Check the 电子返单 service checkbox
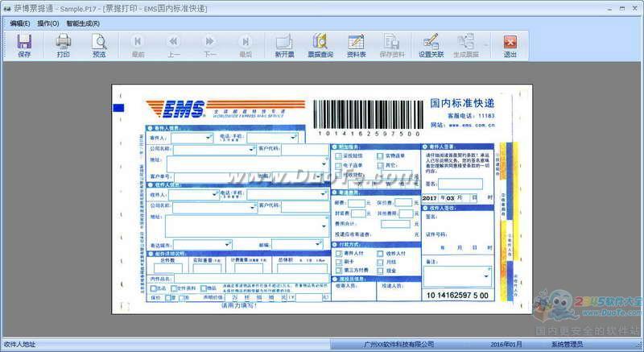The image size is (644, 352). point(338,165)
